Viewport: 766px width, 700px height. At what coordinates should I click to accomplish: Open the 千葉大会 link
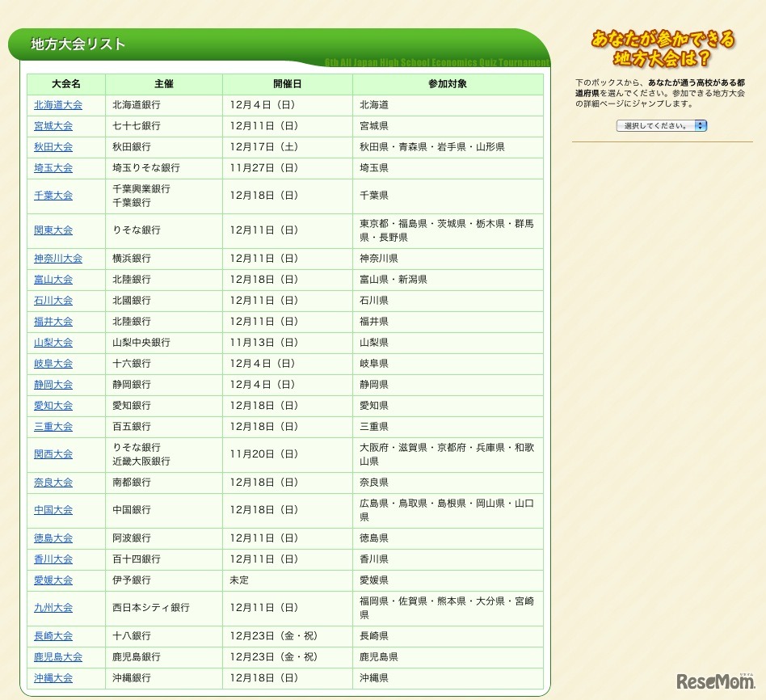[x=53, y=196]
